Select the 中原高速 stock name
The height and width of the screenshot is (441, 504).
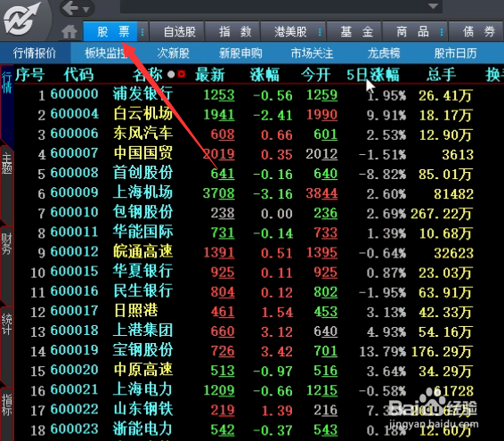point(142,370)
